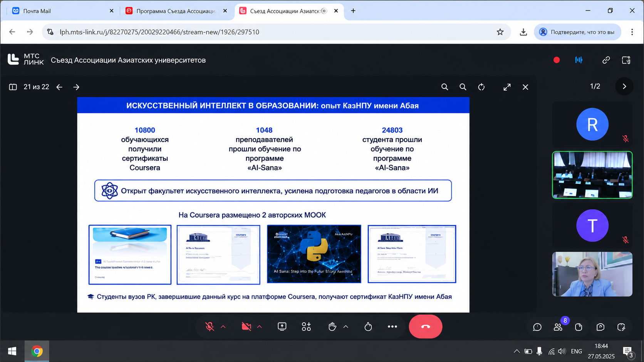Open the files panel icon
This screenshot has width=644, height=362.
(579, 327)
